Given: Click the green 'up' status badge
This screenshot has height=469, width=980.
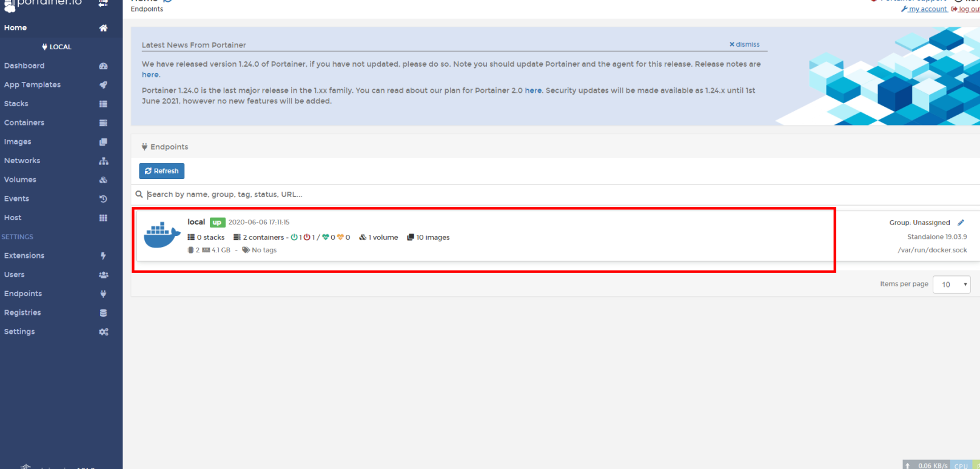Looking at the screenshot, I should click(x=217, y=222).
